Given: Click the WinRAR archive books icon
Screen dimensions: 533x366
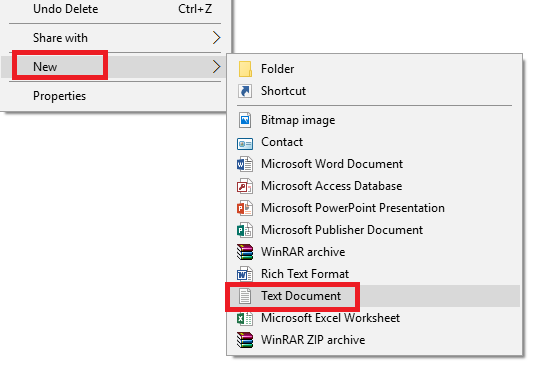Looking at the screenshot, I should pyautogui.click(x=245, y=252).
